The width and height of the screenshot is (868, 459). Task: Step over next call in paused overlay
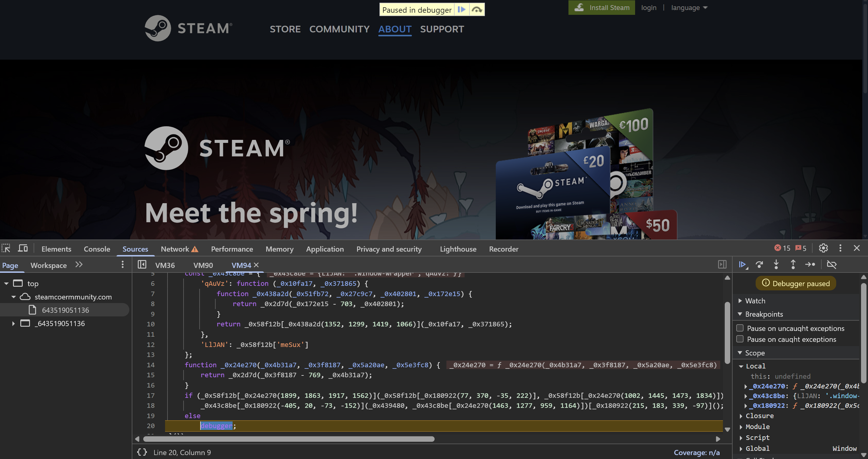(476, 10)
